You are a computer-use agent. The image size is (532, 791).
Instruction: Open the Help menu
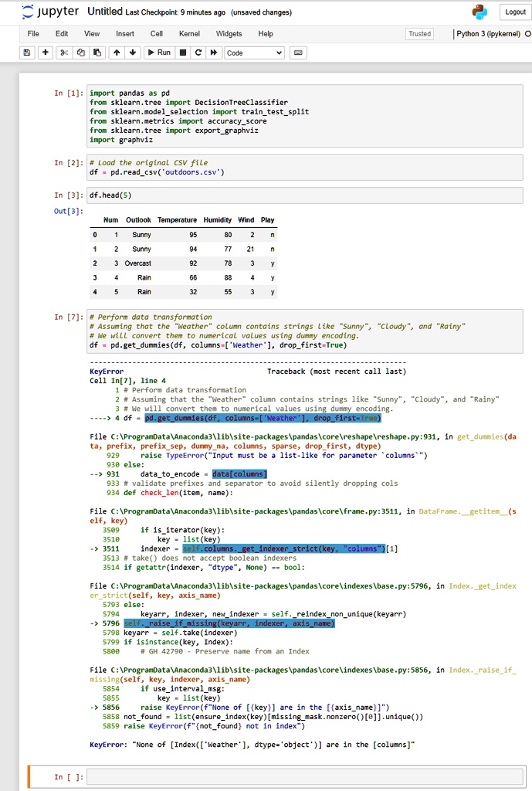[266, 34]
